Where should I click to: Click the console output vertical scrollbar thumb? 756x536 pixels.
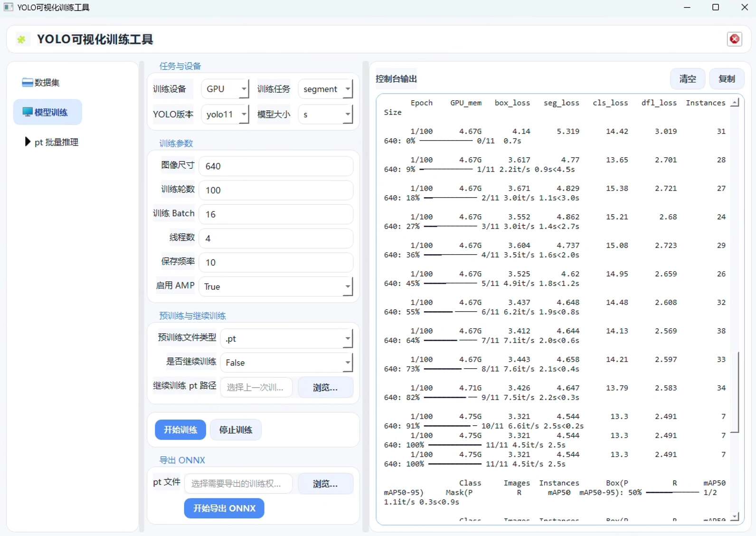tap(735, 392)
